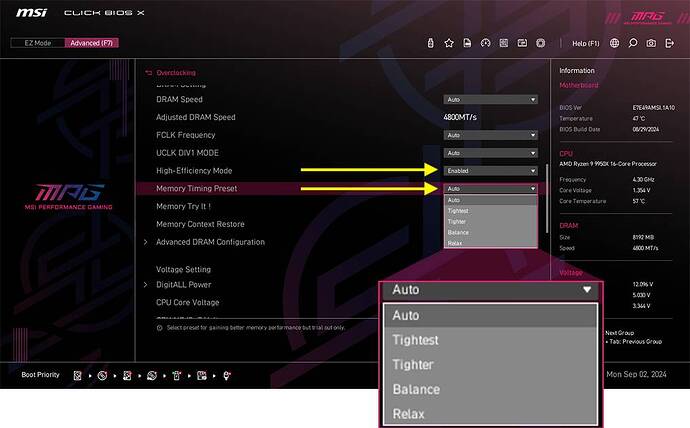The width and height of the screenshot is (690, 428).
Task: Open the DRAM Speed dropdown
Action: coord(491,99)
